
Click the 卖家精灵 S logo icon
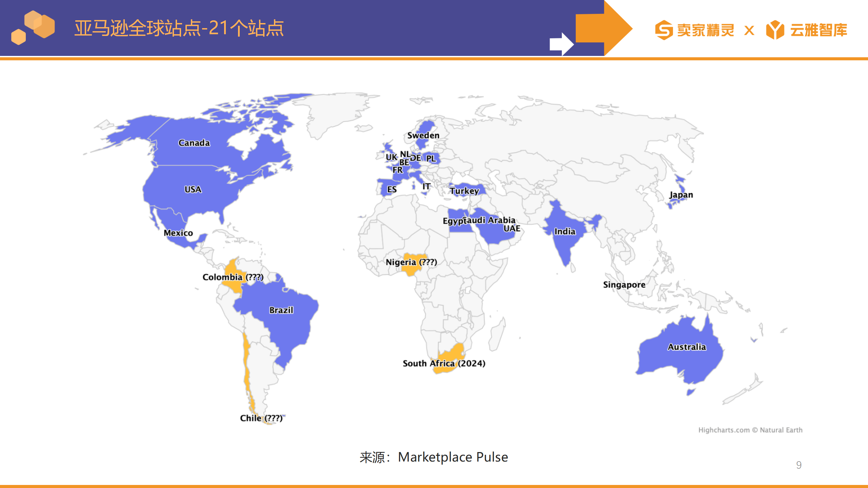click(664, 30)
